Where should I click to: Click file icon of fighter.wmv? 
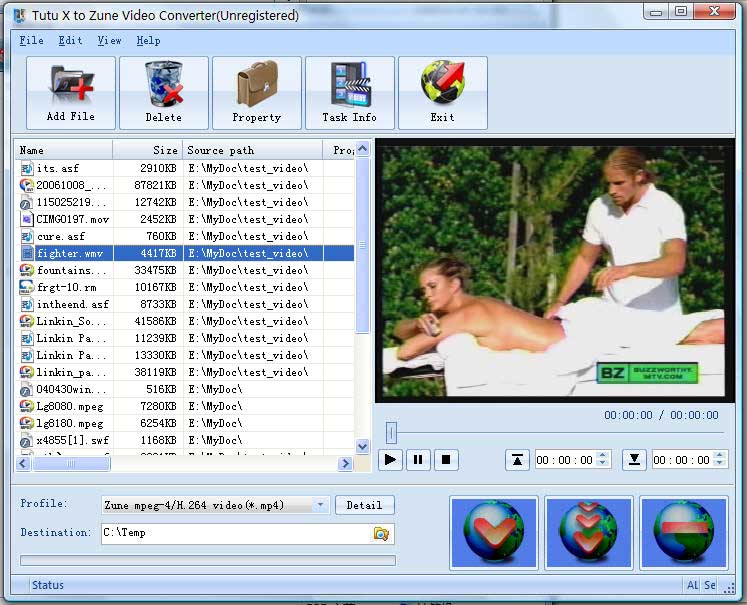pos(28,253)
